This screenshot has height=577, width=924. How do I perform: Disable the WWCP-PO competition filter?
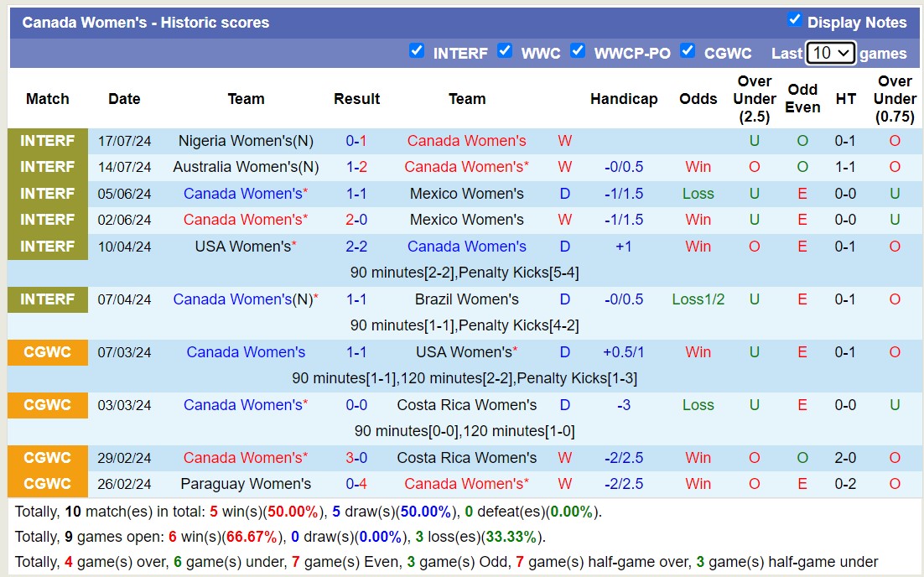[578, 51]
